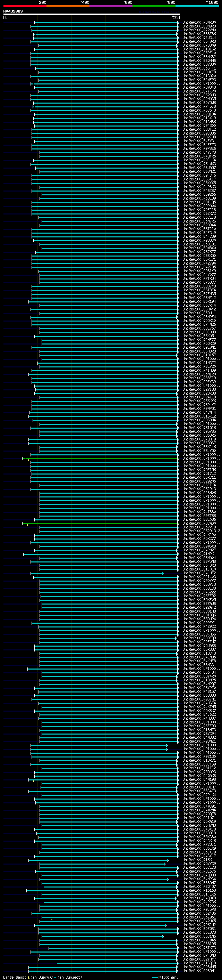Click hit name UniRef100_Q1HRK1
The height and width of the screenshot is (980, 222).
tap(199, 554)
